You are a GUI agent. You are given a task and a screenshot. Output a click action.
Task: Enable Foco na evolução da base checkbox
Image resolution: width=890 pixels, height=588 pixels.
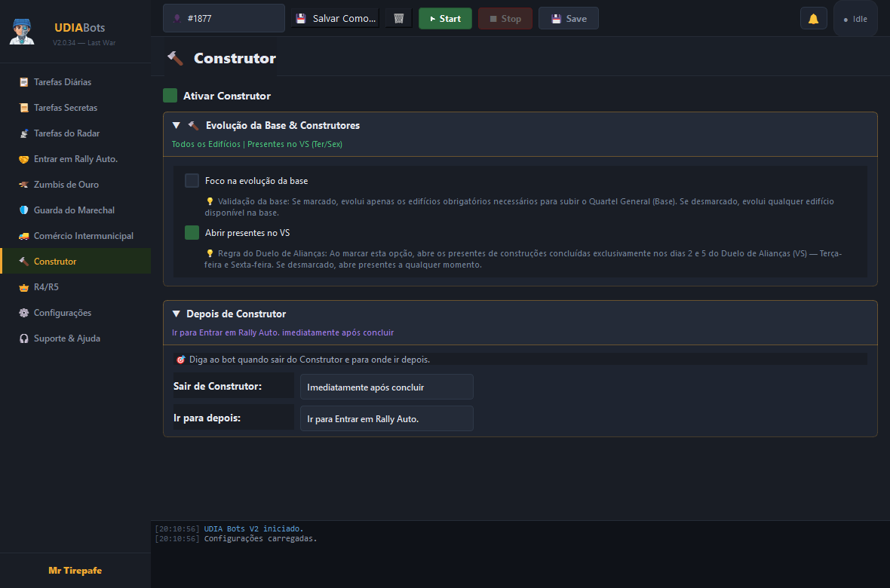tap(192, 180)
